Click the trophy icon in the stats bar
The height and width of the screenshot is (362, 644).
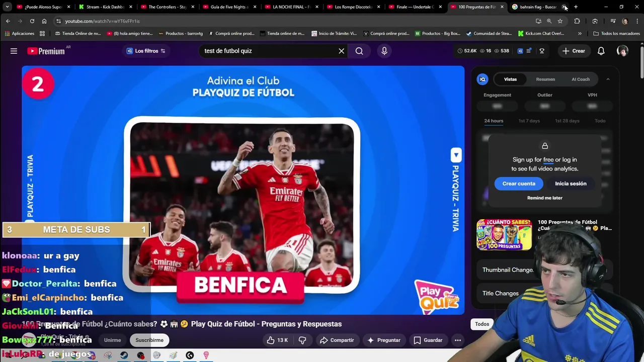point(542,51)
